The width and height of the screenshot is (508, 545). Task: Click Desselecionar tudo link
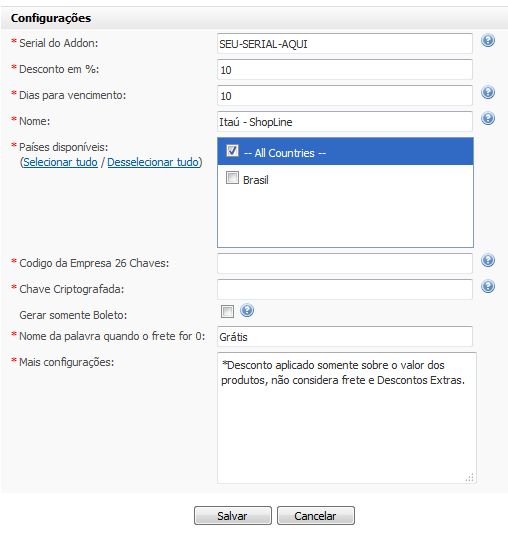point(153,162)
